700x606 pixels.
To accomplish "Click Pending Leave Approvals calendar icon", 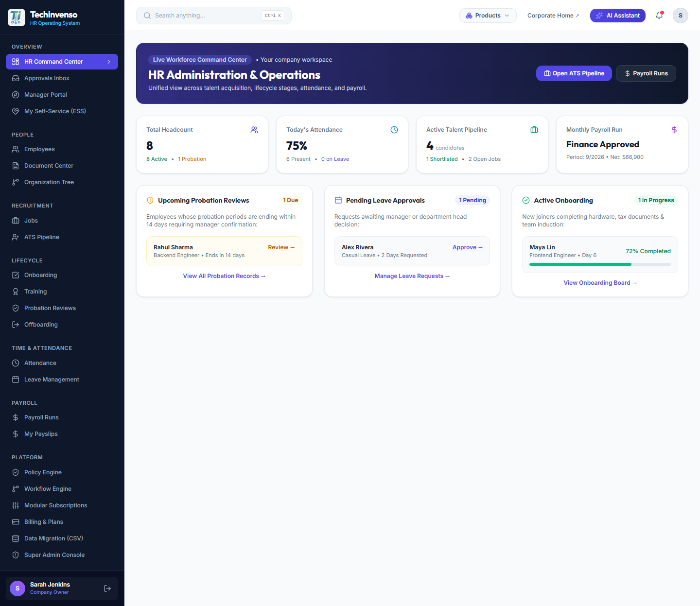I will (338, 200).
